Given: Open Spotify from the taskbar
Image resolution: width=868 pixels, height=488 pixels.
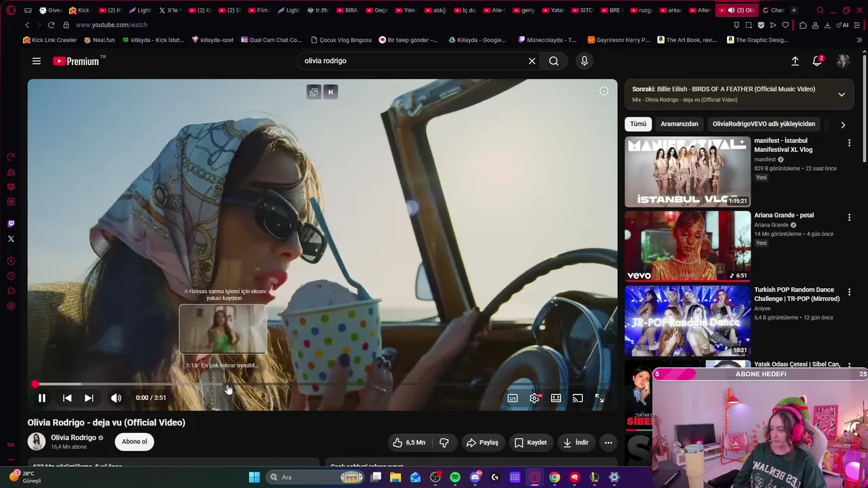Looking at the screenshot, I should point(455,477).
